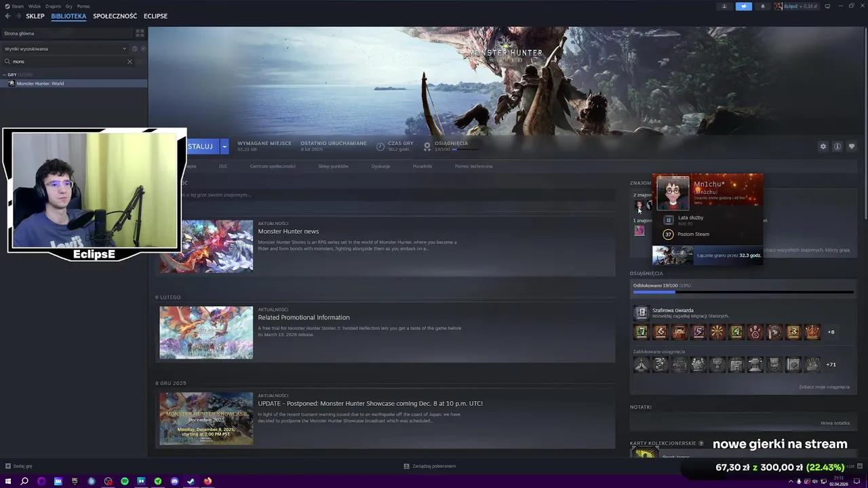
Task: Open game settings gear icon
Action: pos(823,146)
